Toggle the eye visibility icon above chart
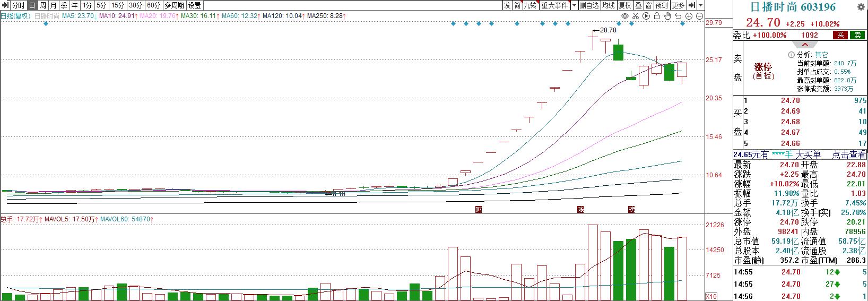The height and width of the screenshot is (301, 868). [625, 16]
